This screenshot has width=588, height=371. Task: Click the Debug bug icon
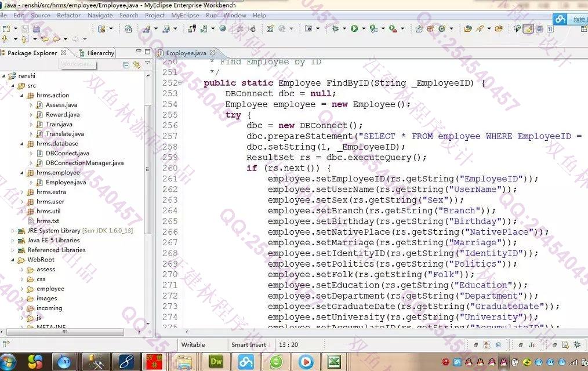[x=335, y=28]
